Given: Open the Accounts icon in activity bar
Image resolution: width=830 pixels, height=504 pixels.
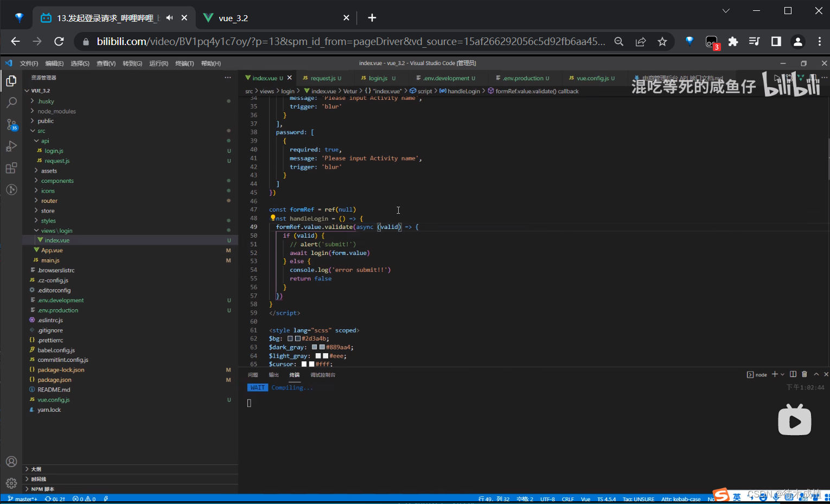Looking at the screenshot, I should tap(11, 462).
